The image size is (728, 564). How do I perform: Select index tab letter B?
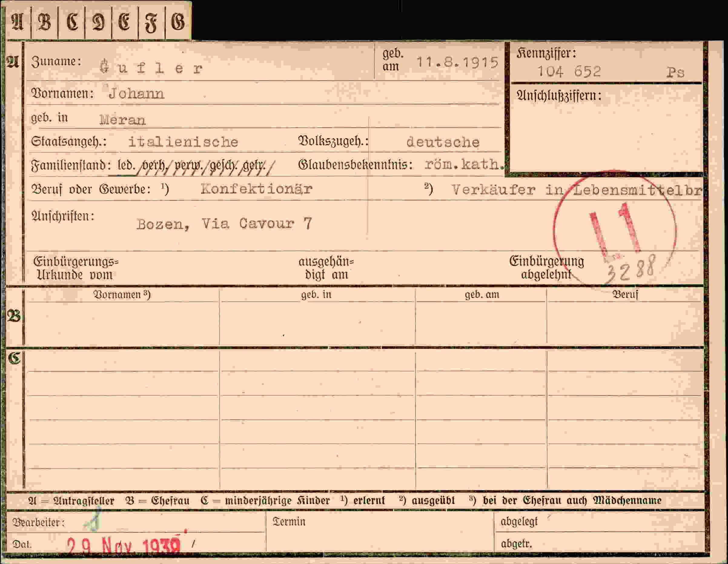(x=44, y=22)
